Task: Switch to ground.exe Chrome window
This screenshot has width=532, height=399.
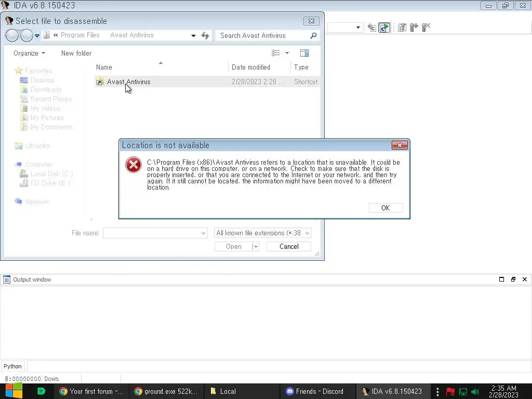Action: point(166,391)
